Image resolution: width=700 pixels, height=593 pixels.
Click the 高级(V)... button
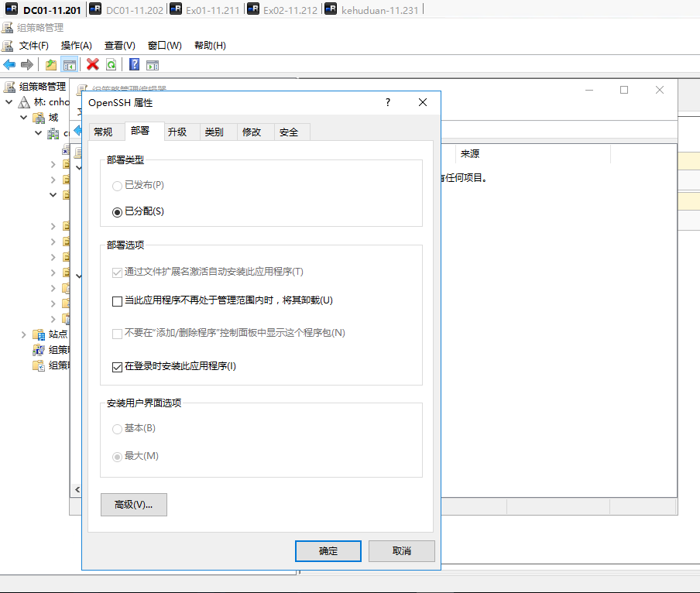click(133, 505)
